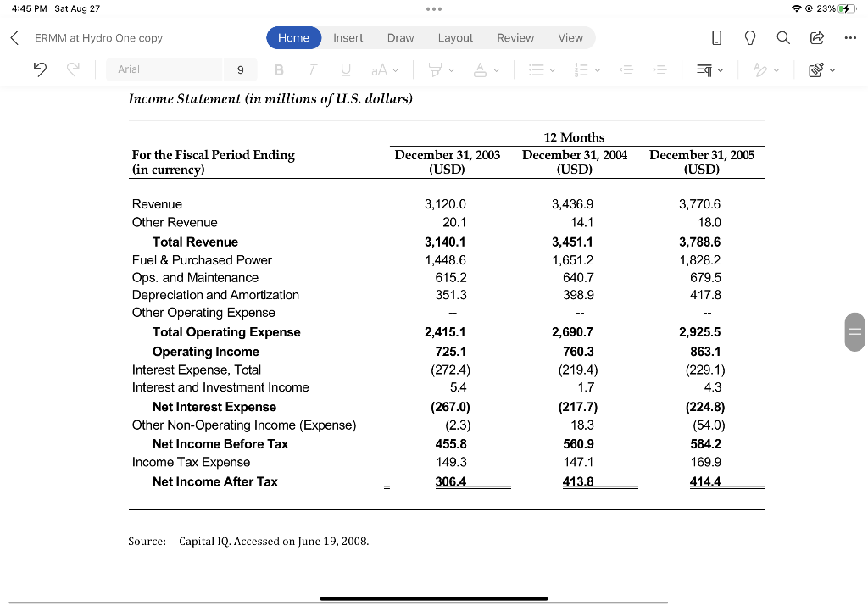Open the search icon
Viewport: 868px width, 606px height.
click(781, 37)
